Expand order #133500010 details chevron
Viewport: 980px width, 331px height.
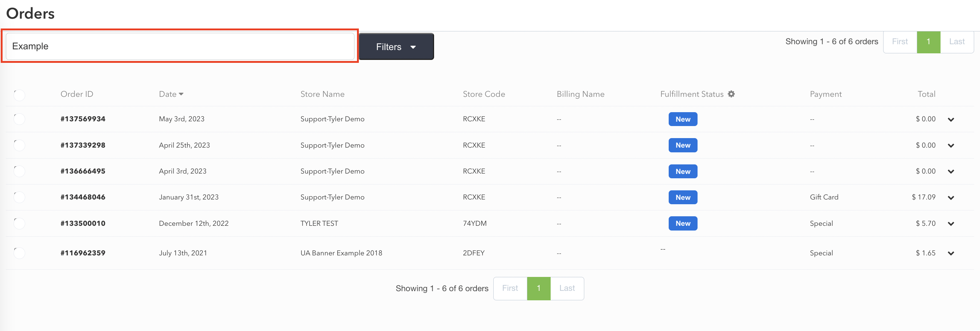point(951,224)
